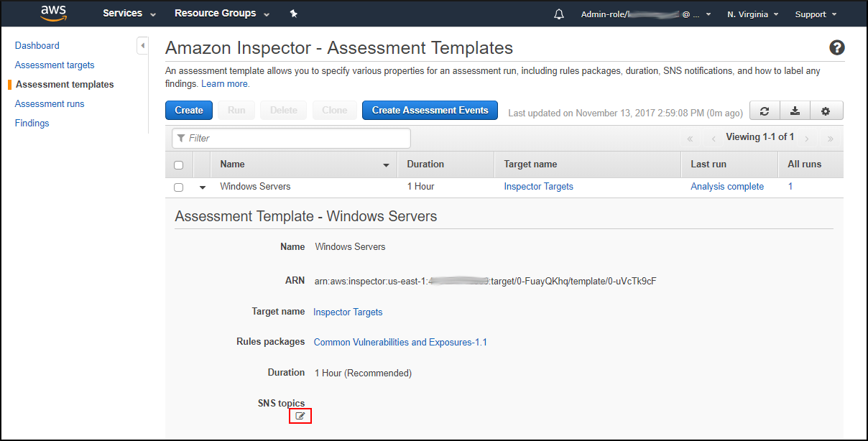Select all templates with the header checkbox
The image size is (868, 441).
[178, 164]
